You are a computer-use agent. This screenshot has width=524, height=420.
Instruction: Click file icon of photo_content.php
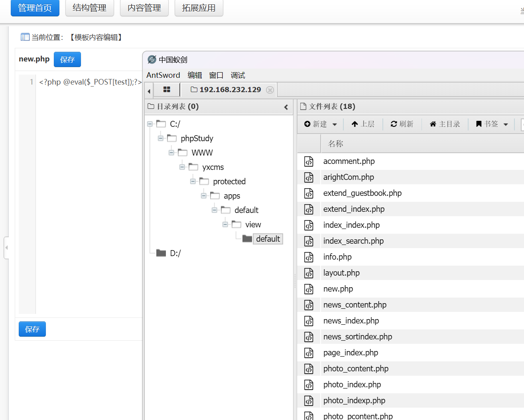(x=309, y=369)
